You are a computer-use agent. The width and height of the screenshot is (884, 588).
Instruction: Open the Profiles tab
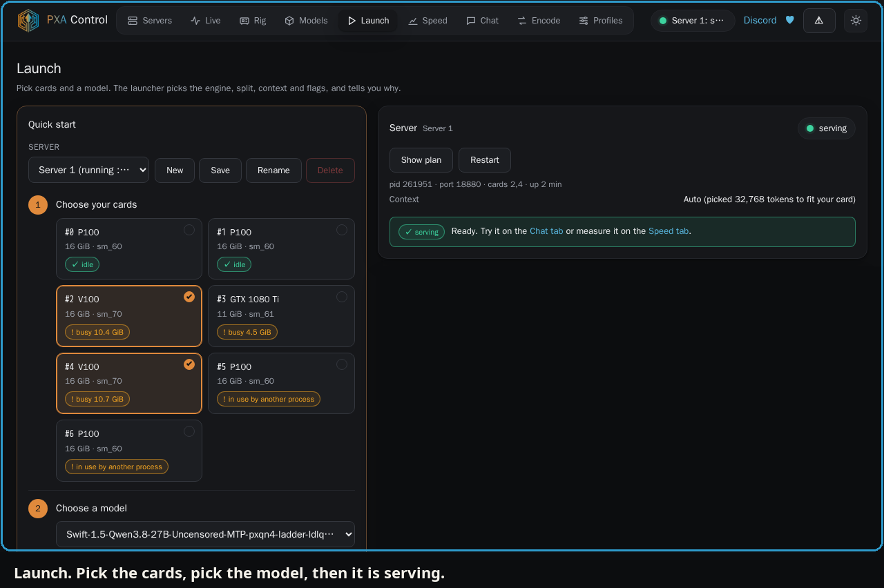(x=601, y=21)
